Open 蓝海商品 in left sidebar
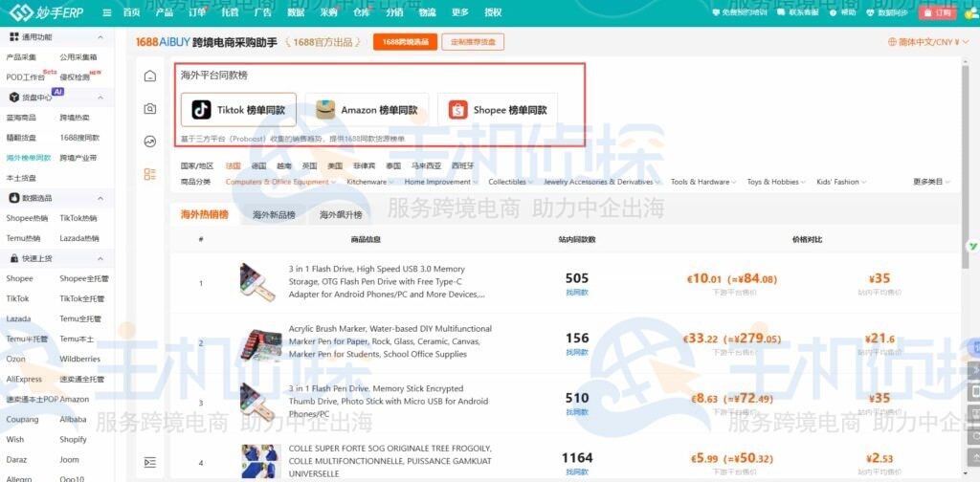Viewport: 980px width, 482px height. 21,118
